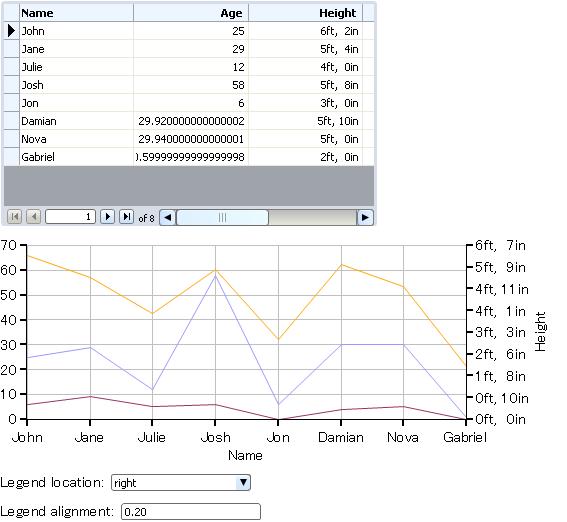
Task: Open Legend location dropdown arrow
Action: (243, 482)
